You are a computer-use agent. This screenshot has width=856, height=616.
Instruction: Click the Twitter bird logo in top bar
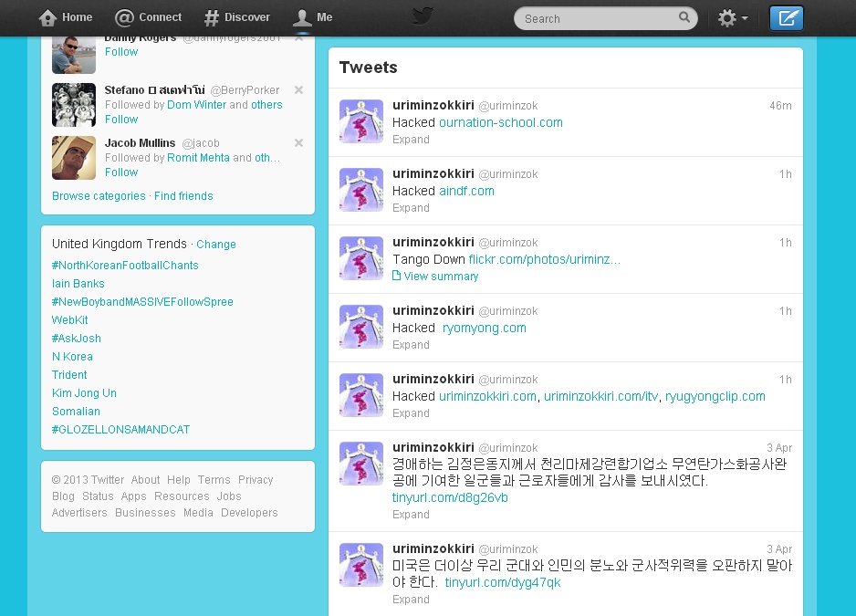click(422, 16)
